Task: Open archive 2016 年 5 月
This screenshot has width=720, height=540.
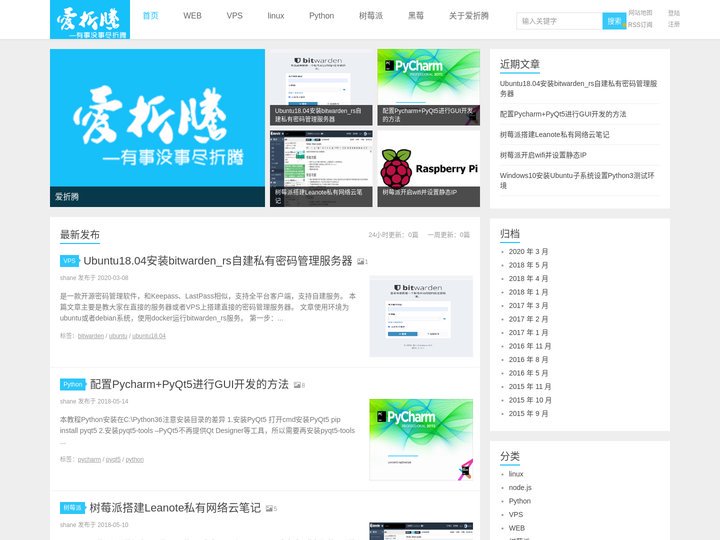Action: coord(528,373)
